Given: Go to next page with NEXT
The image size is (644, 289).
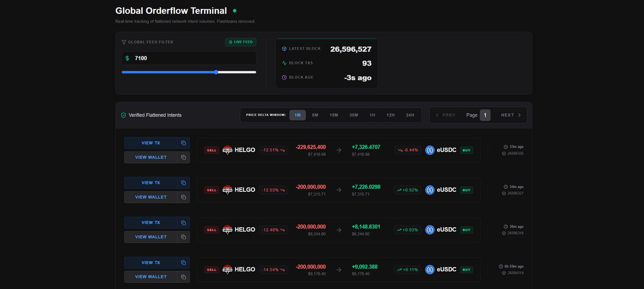Looking at the screenshot, I should pyautogui.click(x=511, y=115).
